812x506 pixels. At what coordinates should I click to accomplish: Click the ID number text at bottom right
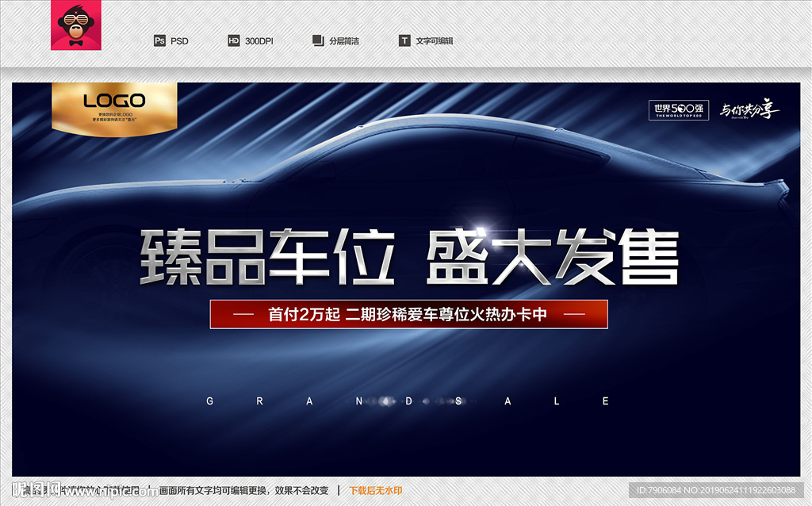[716, 491]
